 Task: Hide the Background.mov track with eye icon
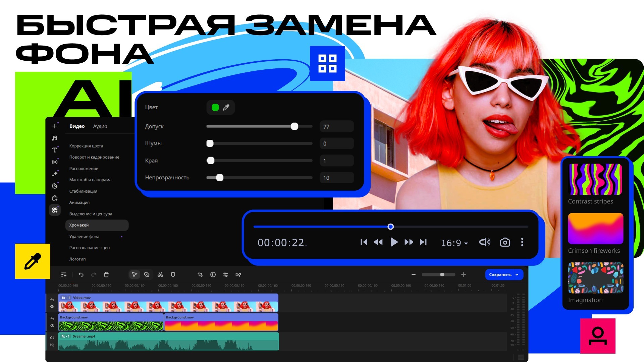coord(52,326)
